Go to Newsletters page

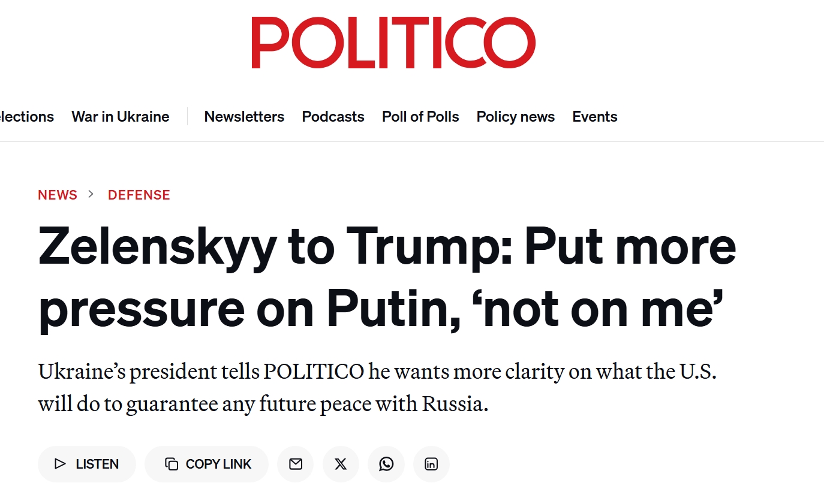244,116
